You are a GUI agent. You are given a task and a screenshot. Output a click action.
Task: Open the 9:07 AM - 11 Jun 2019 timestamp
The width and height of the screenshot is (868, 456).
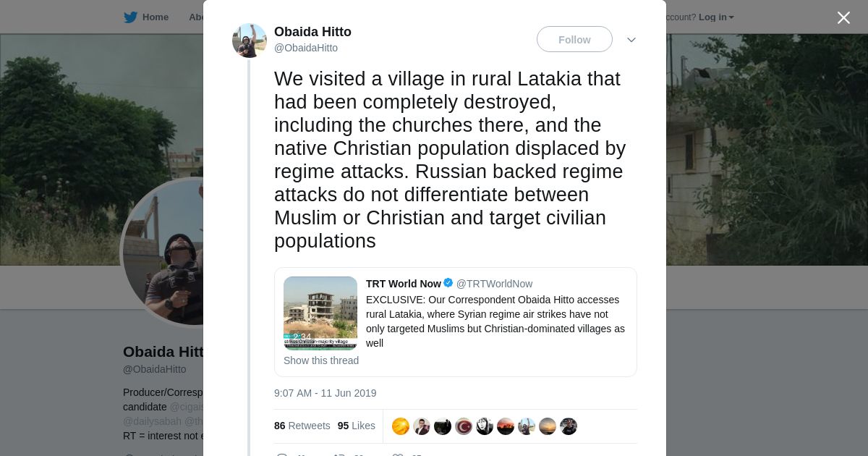click(325, 393)
